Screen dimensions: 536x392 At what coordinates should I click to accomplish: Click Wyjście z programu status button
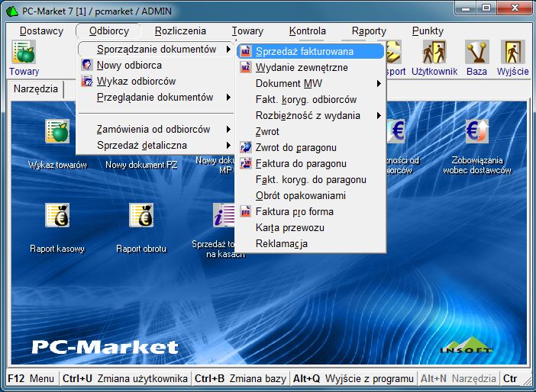353,378
